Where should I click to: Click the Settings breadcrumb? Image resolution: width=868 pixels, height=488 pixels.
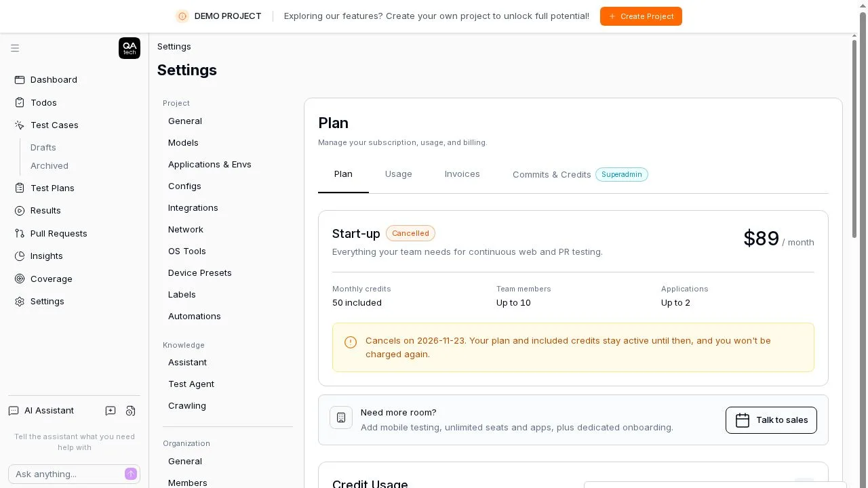pyautogui.click(x=174, y=47)
